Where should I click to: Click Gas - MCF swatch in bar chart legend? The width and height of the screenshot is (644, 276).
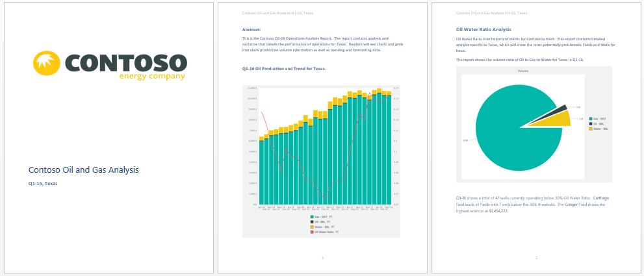(x=312, y=216)
